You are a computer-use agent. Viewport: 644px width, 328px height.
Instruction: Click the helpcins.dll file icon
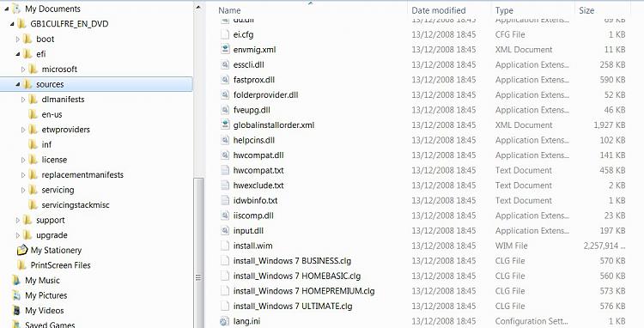click(225, 140)
